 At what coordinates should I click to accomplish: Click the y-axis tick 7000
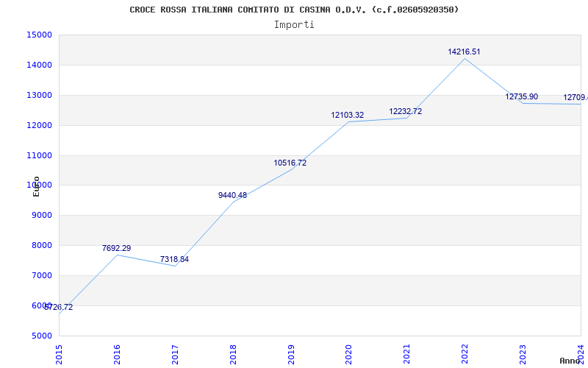[x=42, y=275]
